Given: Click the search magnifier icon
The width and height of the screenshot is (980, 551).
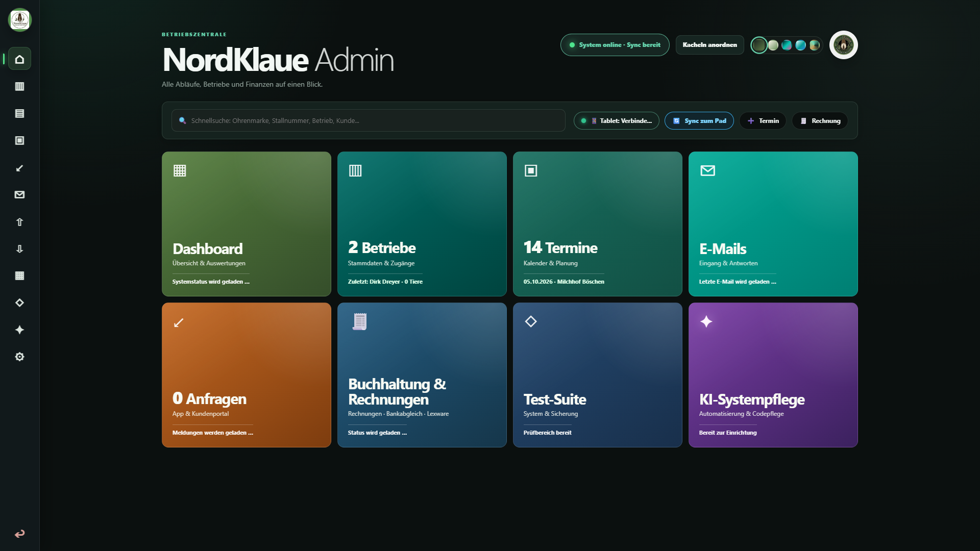Looking at the screenshot, I should click(x=182, y=121).
